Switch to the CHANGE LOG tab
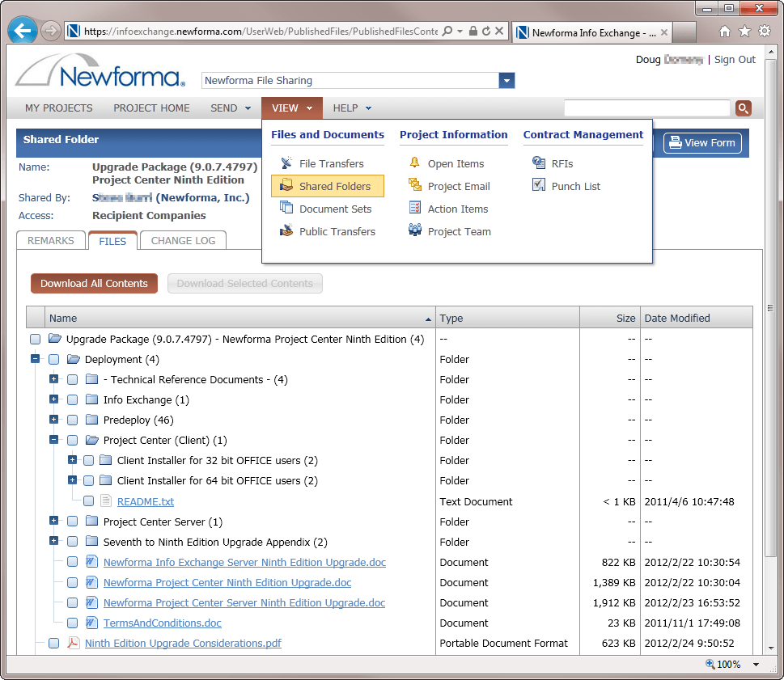Viewport: 784px width, 680px height. tap(183, 240)
